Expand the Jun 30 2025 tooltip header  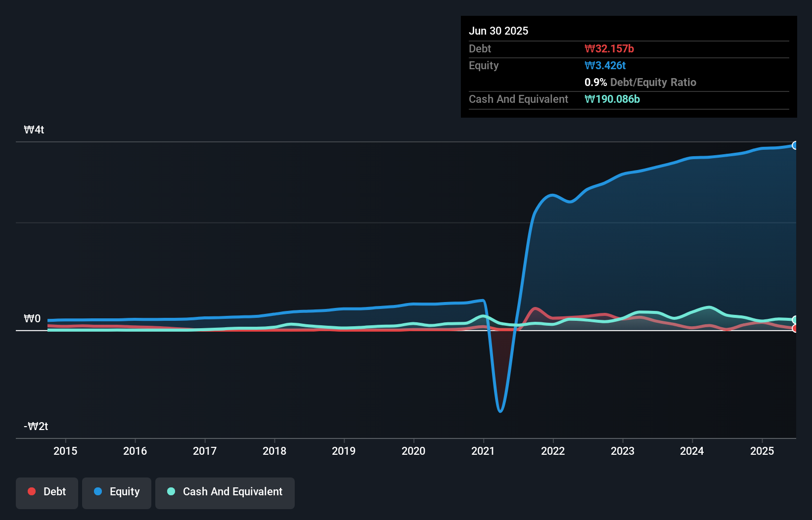[x=498, y=31]
